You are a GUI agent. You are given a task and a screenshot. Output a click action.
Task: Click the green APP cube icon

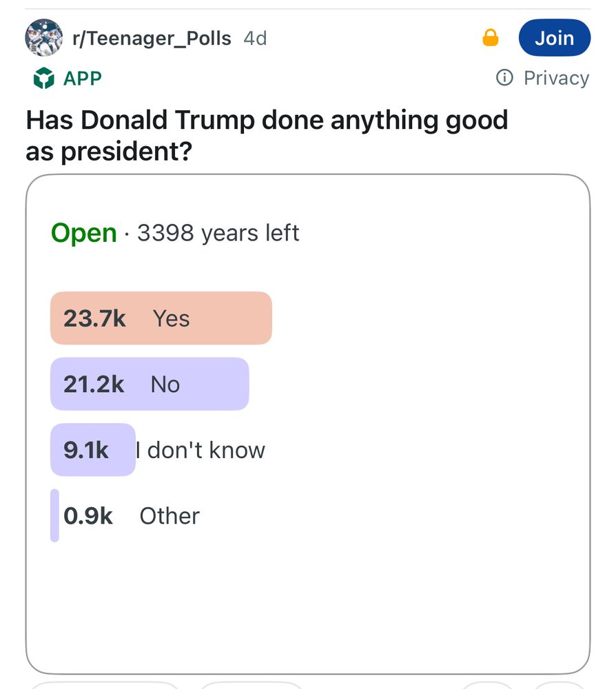coord(43,79)
